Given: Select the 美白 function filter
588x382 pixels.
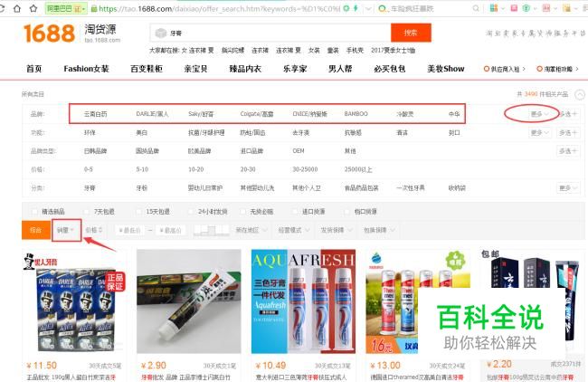Looking at the screenshot, I should (141, 132).
